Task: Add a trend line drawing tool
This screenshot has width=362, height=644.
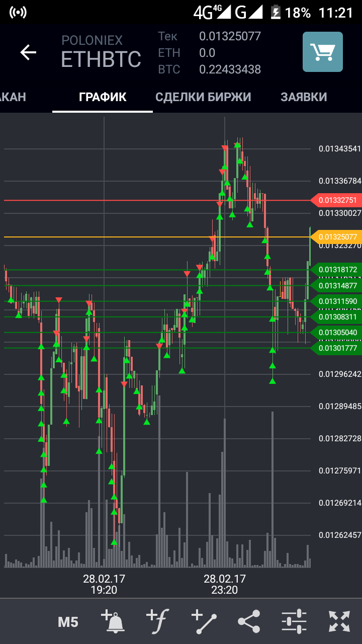Action: [204, 621]
